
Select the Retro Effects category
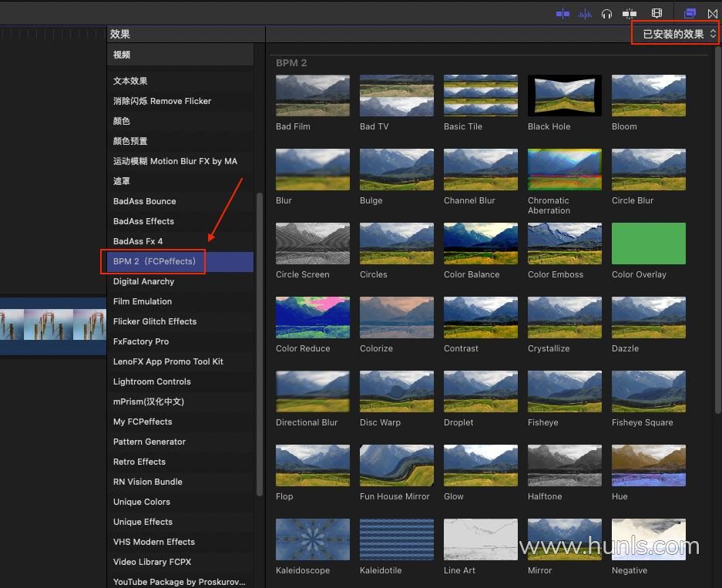click(x=139, y=462)
